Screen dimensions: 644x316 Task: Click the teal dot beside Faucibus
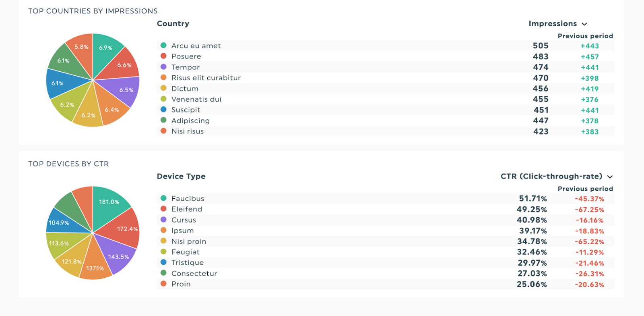coord(163,198)
